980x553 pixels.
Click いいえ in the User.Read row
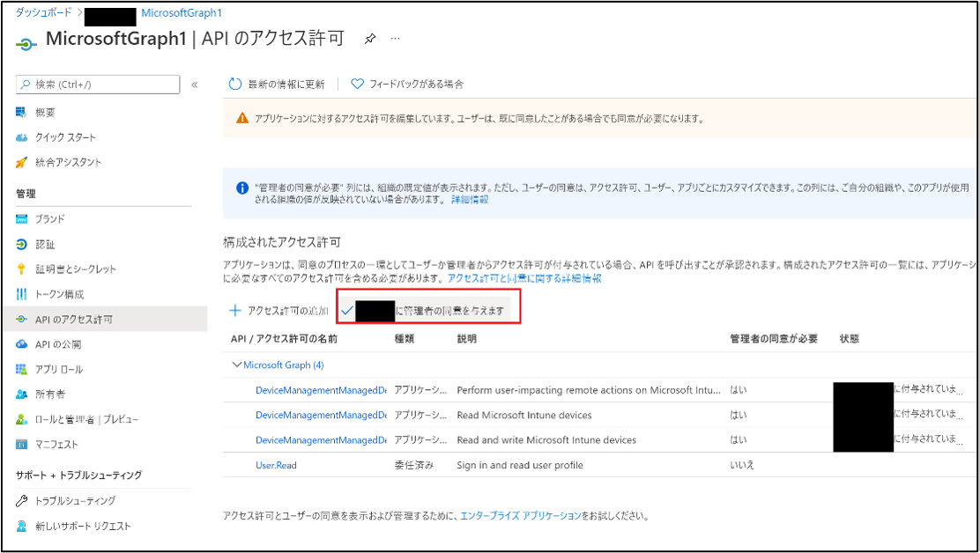[x=743, y=465]
